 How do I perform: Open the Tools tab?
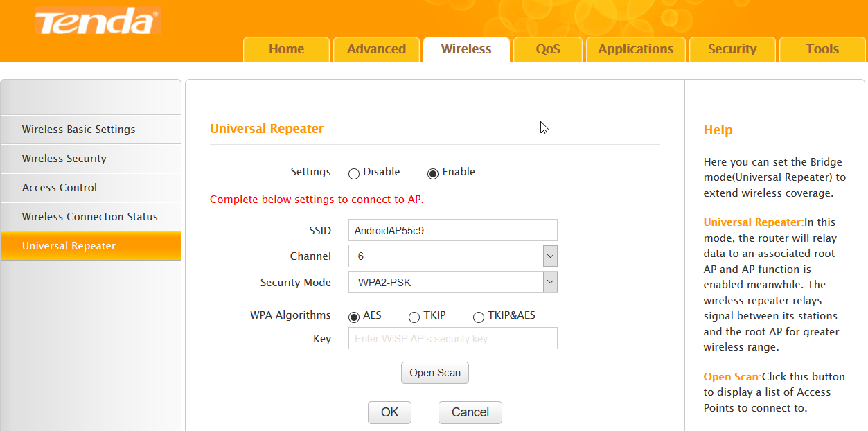click(822, 49)
